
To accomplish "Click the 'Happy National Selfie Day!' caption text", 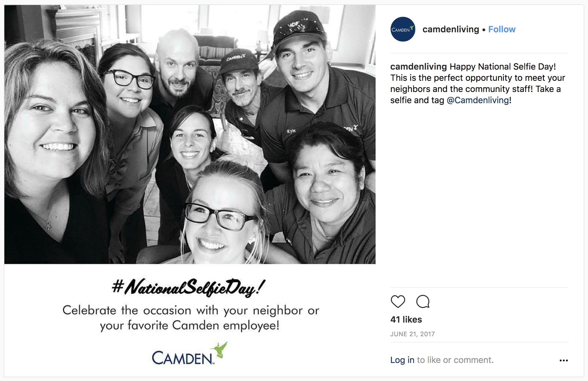I will (x=503, y=67).
